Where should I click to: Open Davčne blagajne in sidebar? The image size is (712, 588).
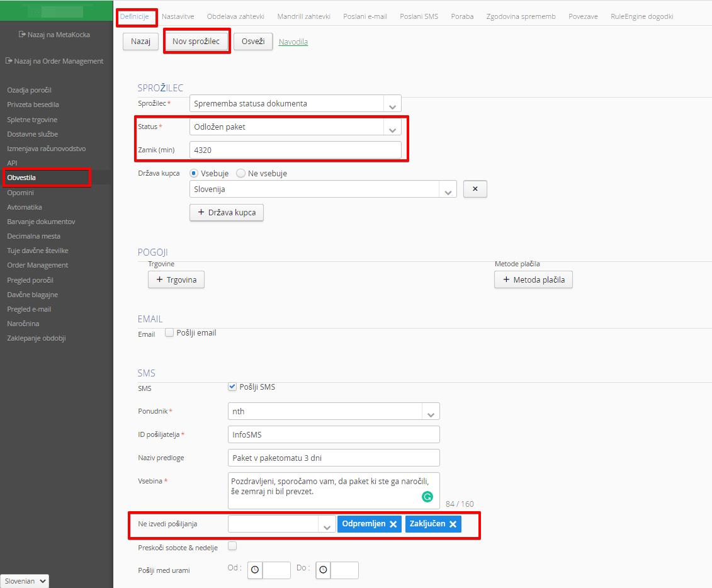(x=32, y=295)
